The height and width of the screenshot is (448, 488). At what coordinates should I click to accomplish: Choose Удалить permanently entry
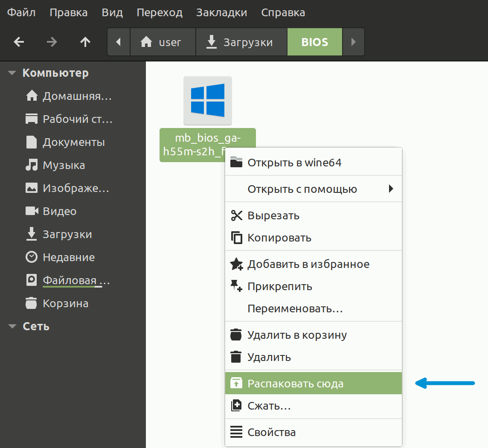pos(314,358)
